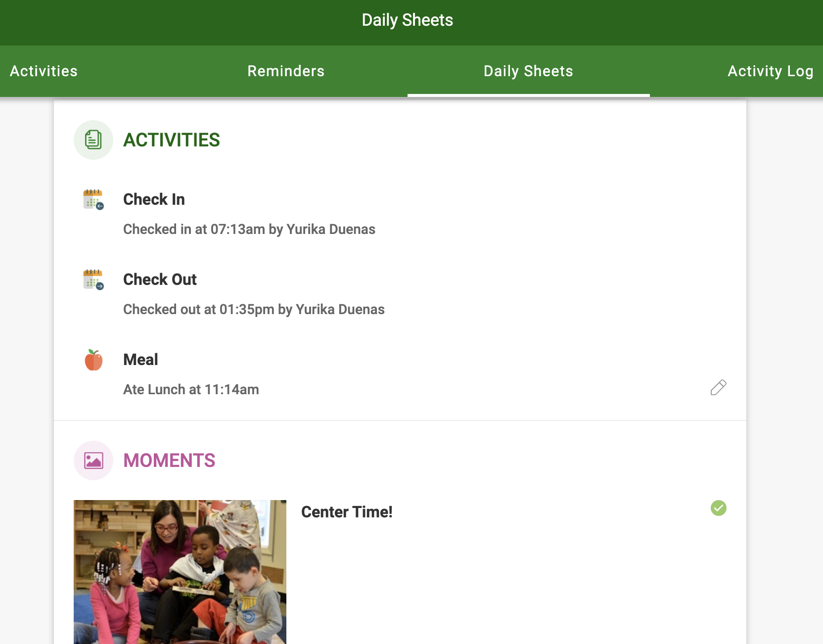Viewport: 823px width, 644px height.
Task: Select the Check In calendar icon
Action: point(93,200)
